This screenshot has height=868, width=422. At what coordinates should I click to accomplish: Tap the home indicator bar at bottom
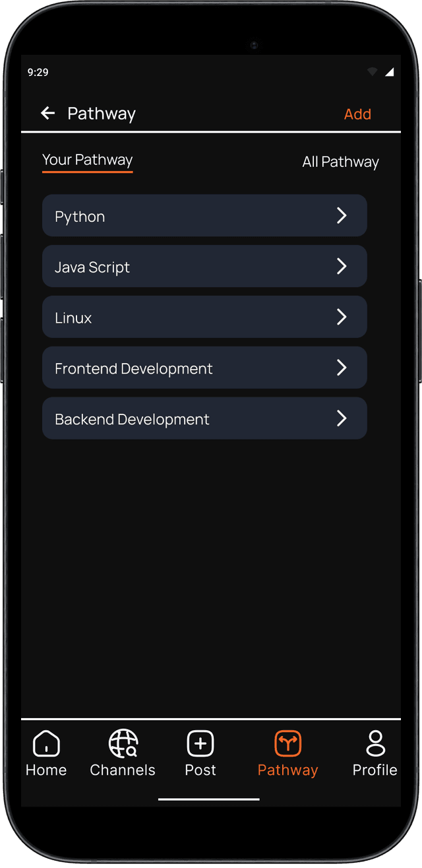click(x=209, y=799)
